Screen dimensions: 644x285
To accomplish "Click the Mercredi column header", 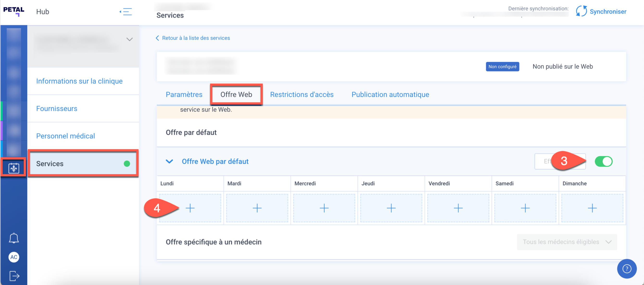I will coord(305,183).
